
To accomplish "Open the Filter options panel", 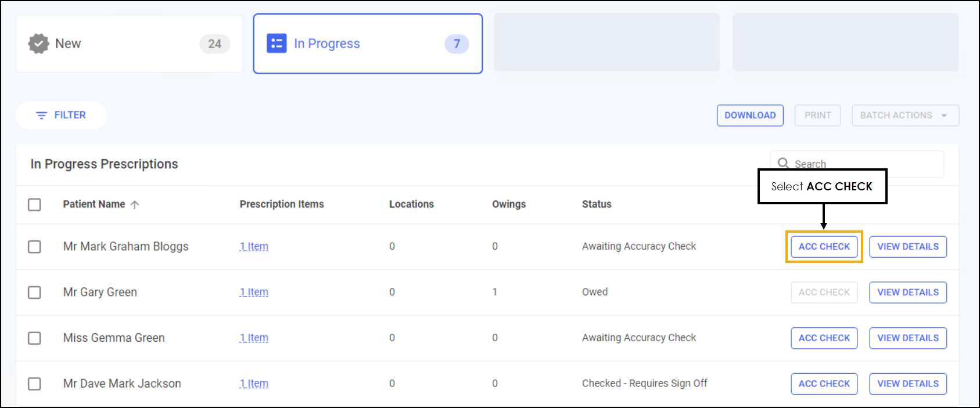I will pyautogui.click(x=61, y=115).
